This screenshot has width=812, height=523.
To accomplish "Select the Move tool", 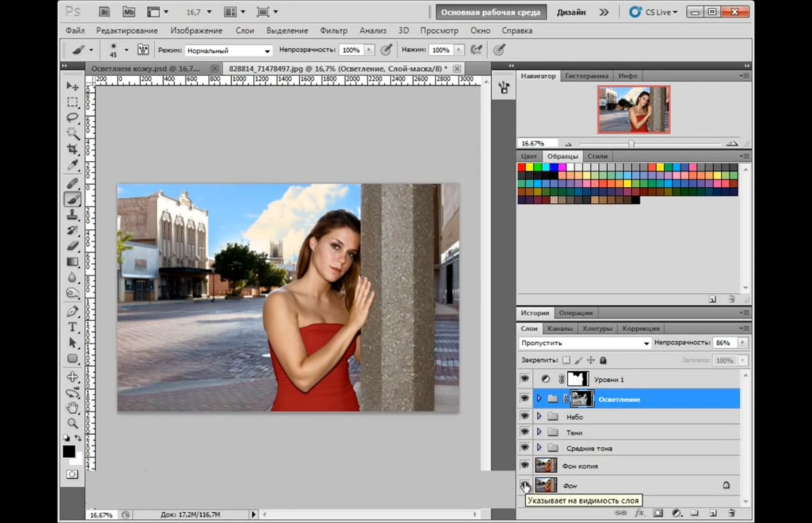I will (x=72, y=86).
